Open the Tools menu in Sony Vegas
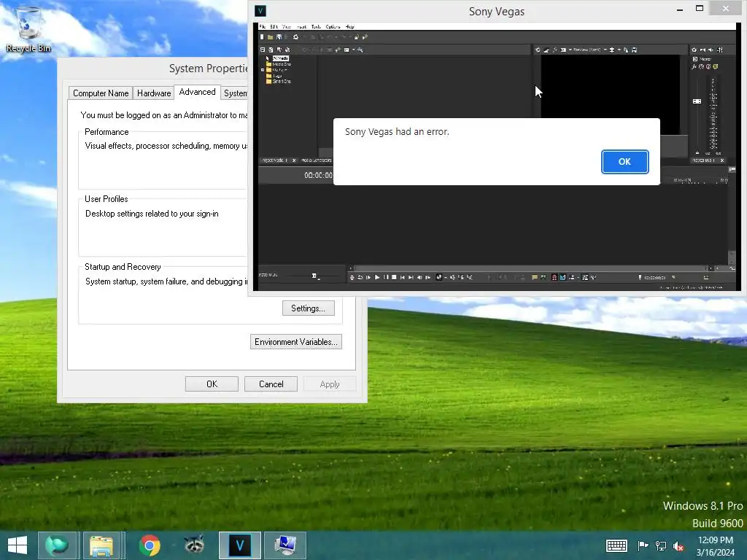 316,27
